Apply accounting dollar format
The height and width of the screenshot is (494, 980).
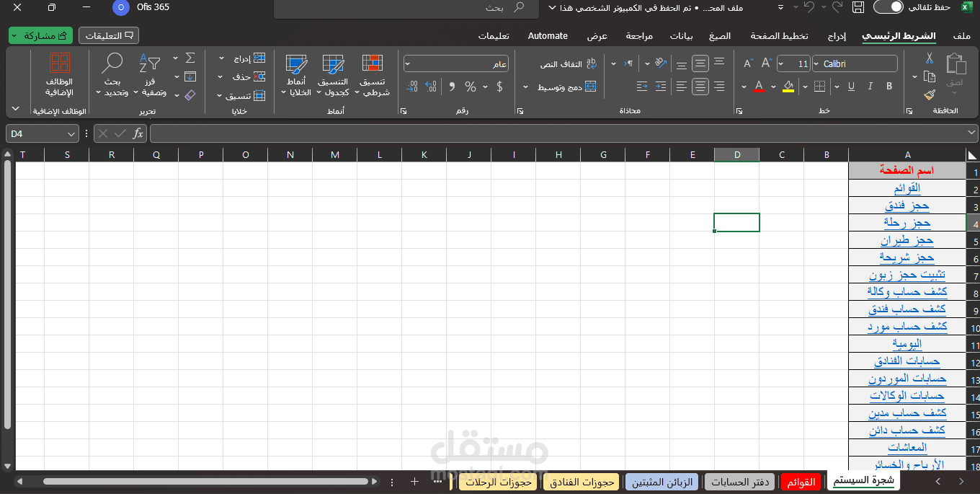coord(499,87)
